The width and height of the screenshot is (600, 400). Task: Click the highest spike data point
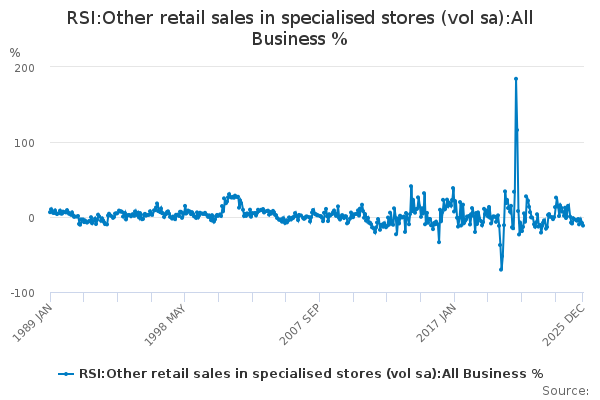coord(515,78)
